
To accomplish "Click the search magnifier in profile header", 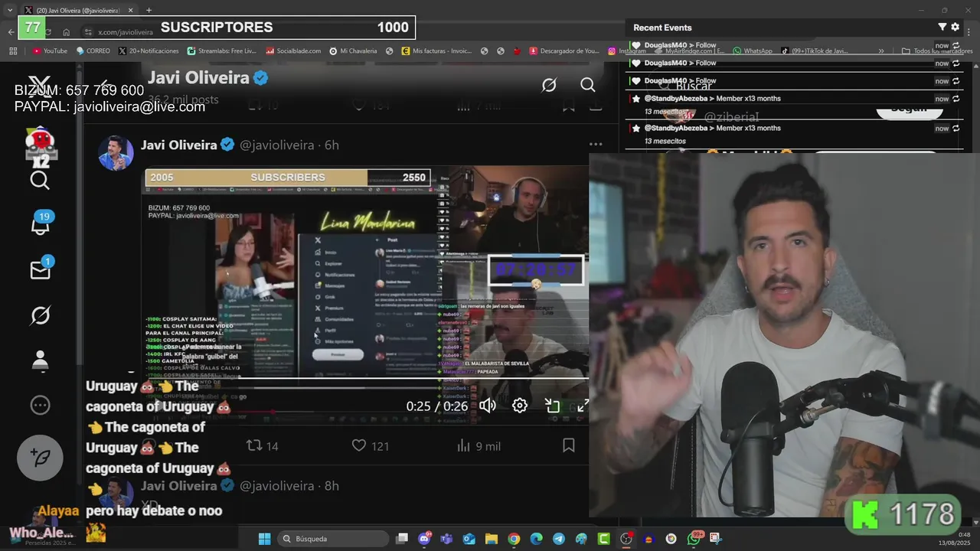I will 587,85.
